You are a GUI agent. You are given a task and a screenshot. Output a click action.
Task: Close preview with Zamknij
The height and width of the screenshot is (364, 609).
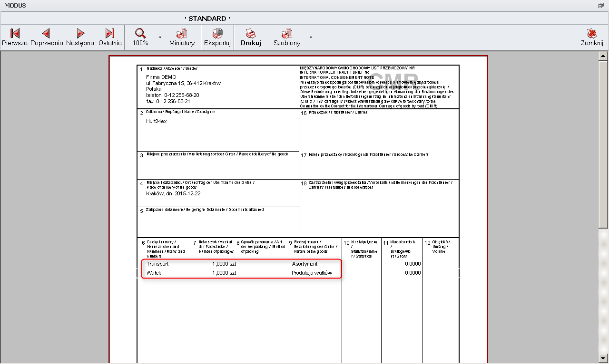(592, 37)
